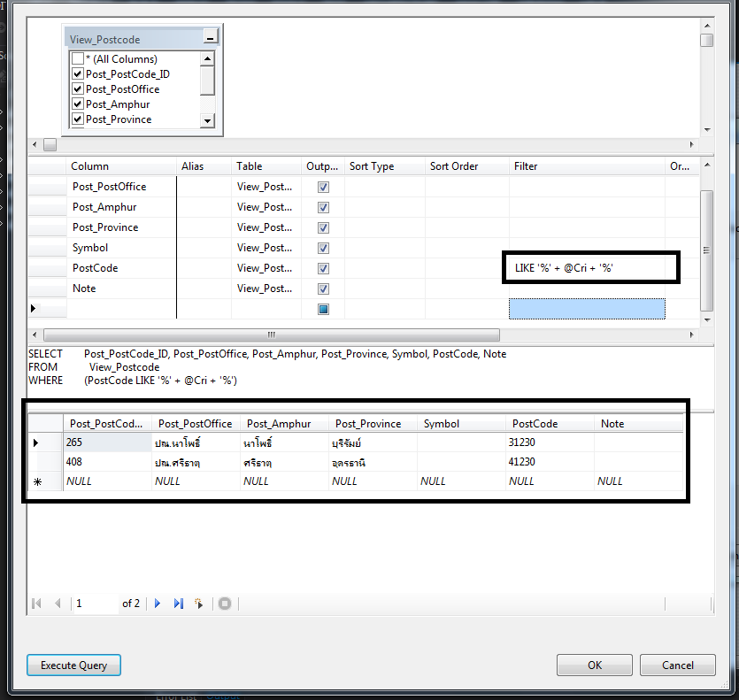This screenshot has width=739, height=700.
Task: Confirm with OK button
Action: (x=595, y=665)
